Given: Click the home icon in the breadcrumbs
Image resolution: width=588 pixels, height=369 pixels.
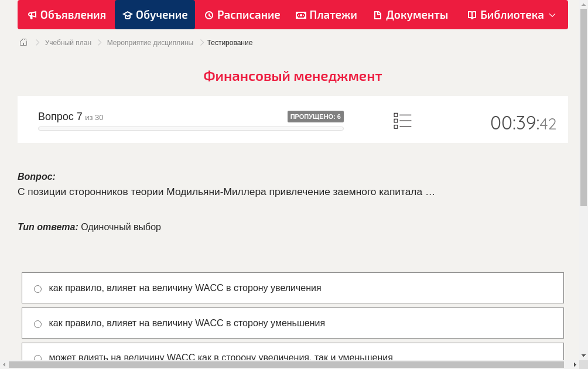Looking at the screenshot, I should click(x=23, y=42).
